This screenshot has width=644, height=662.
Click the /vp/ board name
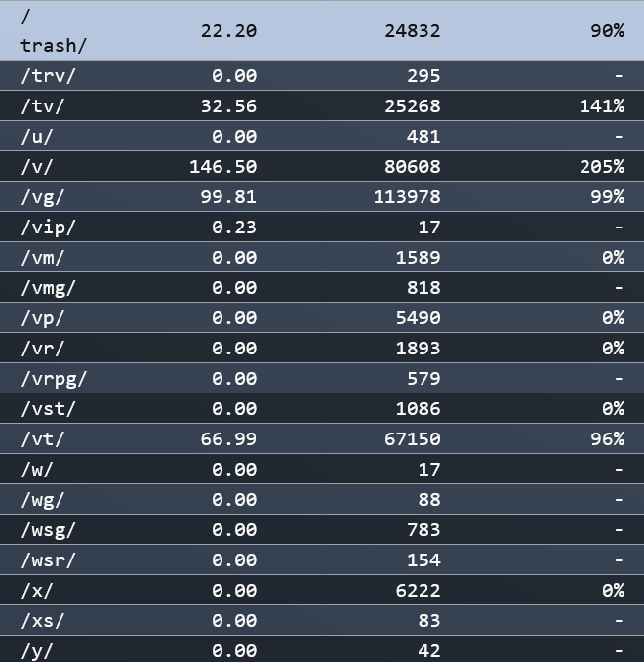pyautogui.click(x=43, y=318)
